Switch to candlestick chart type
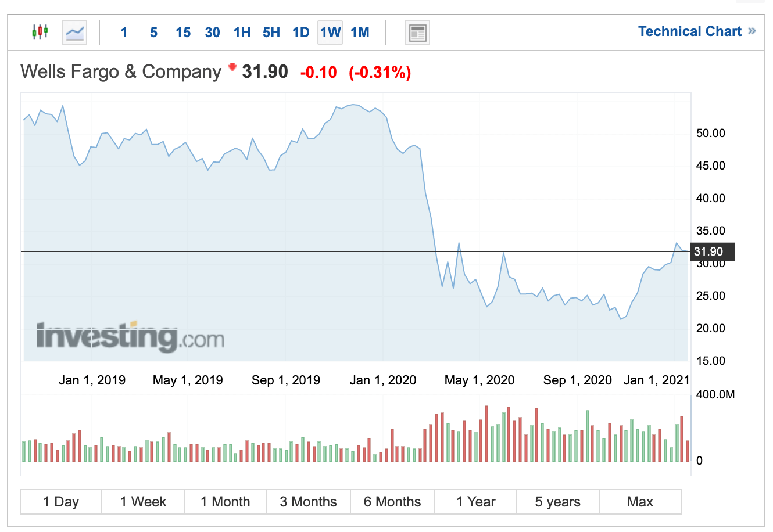This screenshot has width=773, height=532. pos(40,32)
